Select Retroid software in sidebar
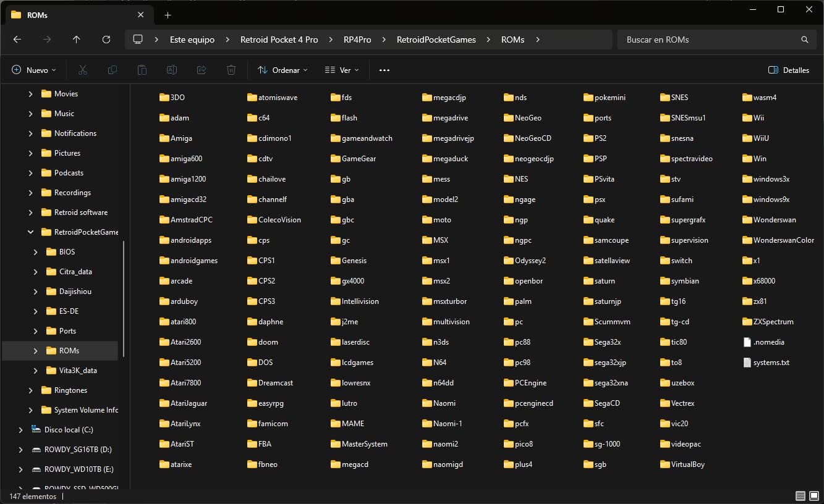 pos(81,212)
